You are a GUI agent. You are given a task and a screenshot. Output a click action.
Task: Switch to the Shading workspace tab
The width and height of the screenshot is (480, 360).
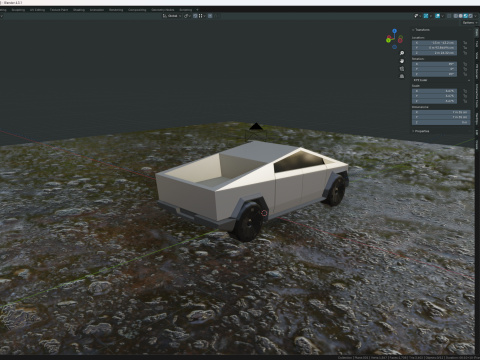coord(79,10)
